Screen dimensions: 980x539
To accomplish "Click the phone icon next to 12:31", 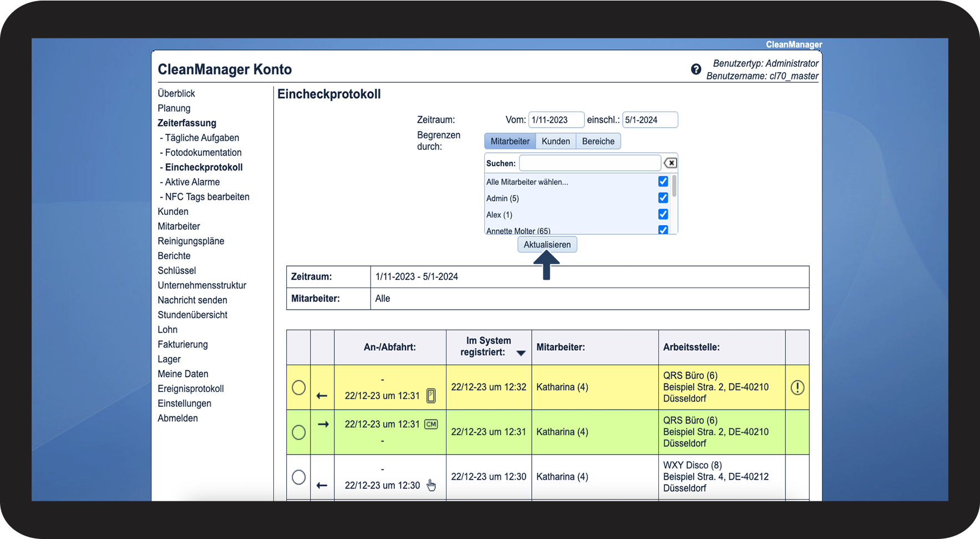I will tap(431, 396).
